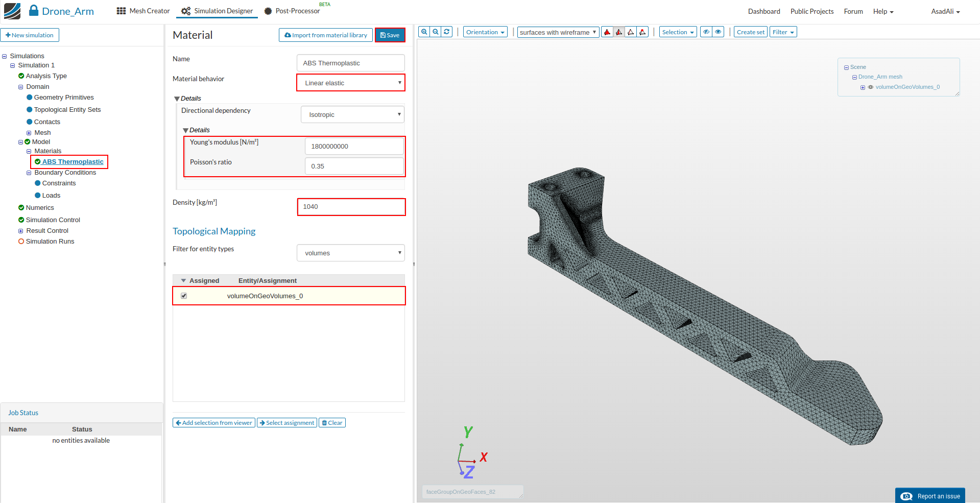
Task: Open the Forum link
Action: (x=853, y=11)
